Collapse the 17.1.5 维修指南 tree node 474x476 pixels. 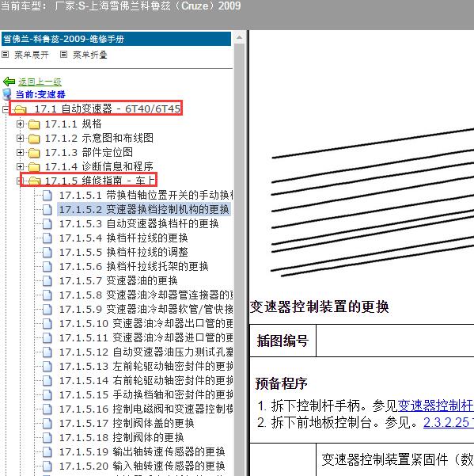click(19, 181)
